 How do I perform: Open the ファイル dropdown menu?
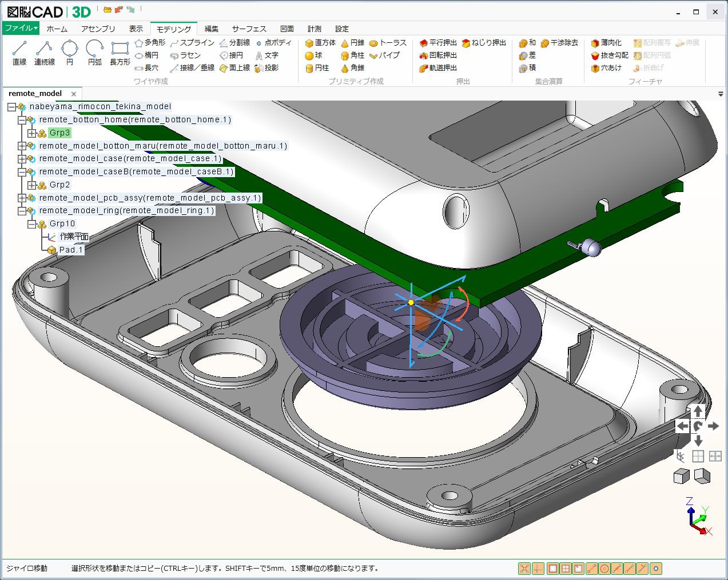21,28
